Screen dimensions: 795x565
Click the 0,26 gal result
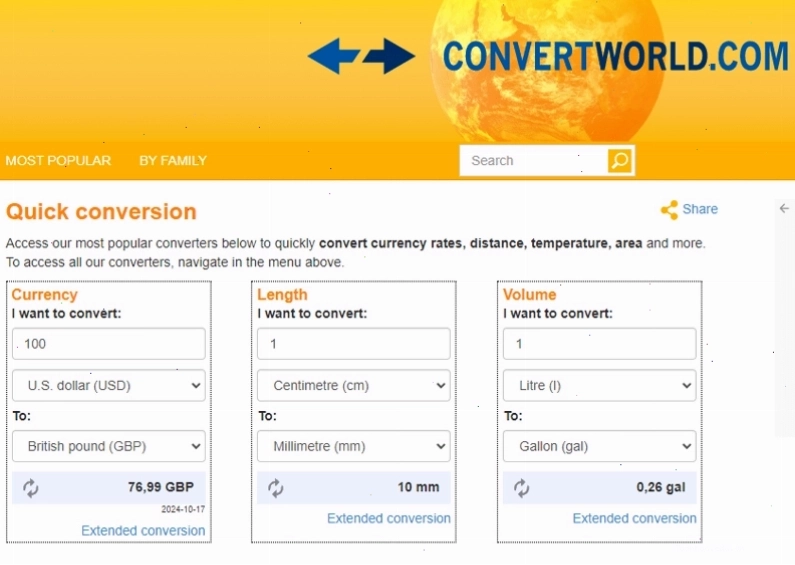tap(661, 487)
